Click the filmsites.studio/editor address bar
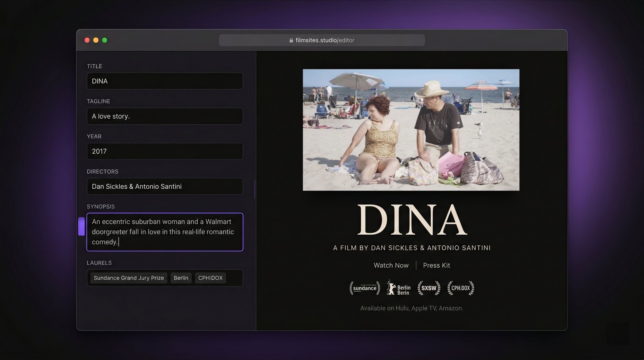644x360 pixels. [x=322, y=40]
